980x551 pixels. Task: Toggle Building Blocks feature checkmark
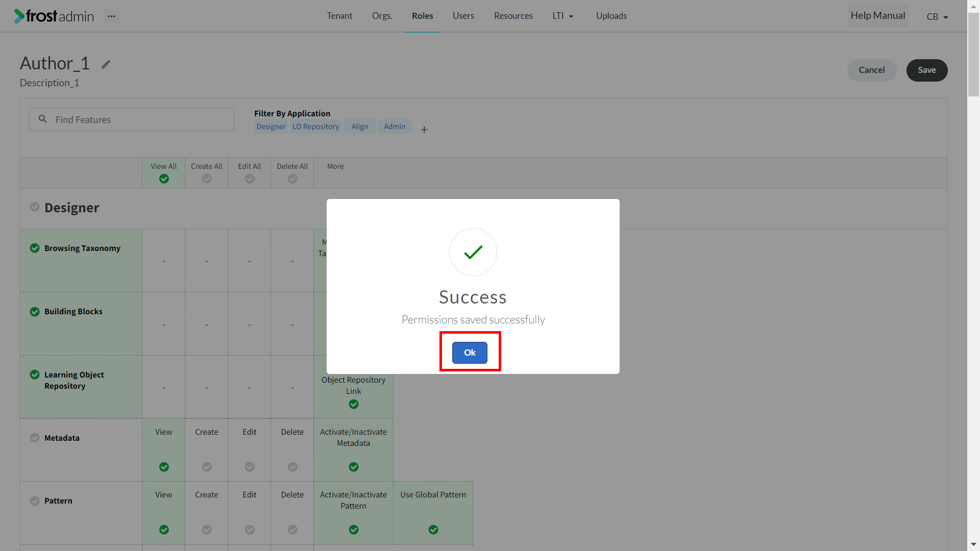click(x=35, y=312)
